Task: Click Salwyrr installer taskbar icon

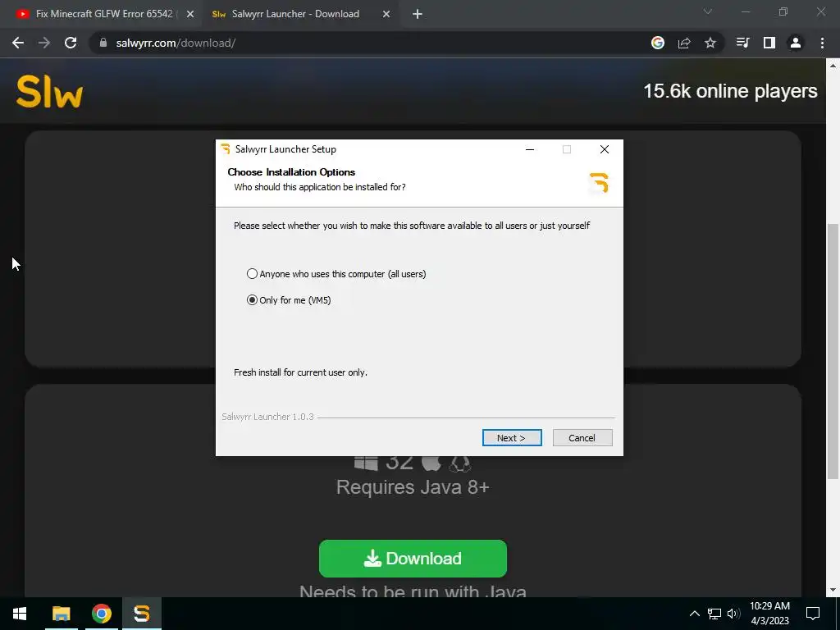Action: point(141,614)
